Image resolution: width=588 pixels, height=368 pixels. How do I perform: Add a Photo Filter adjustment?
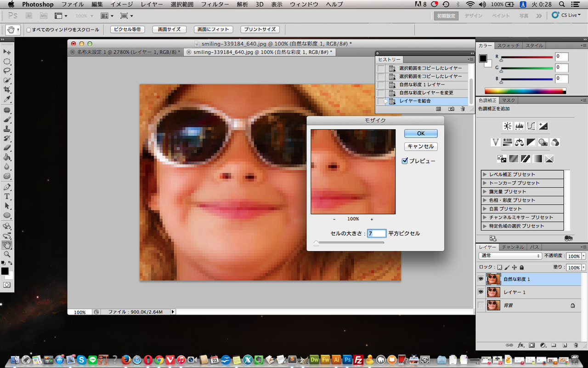(x=543, y=142)
